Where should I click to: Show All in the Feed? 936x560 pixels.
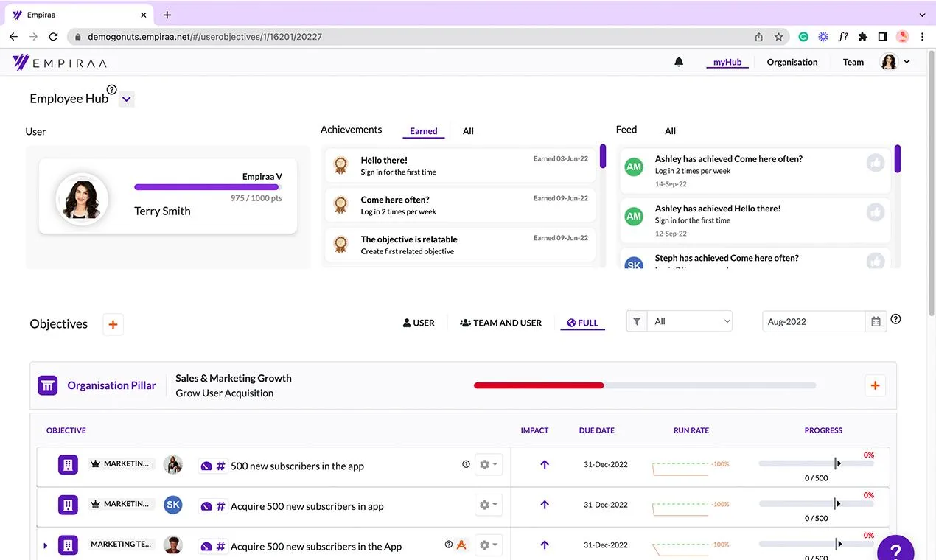(670, 131)
